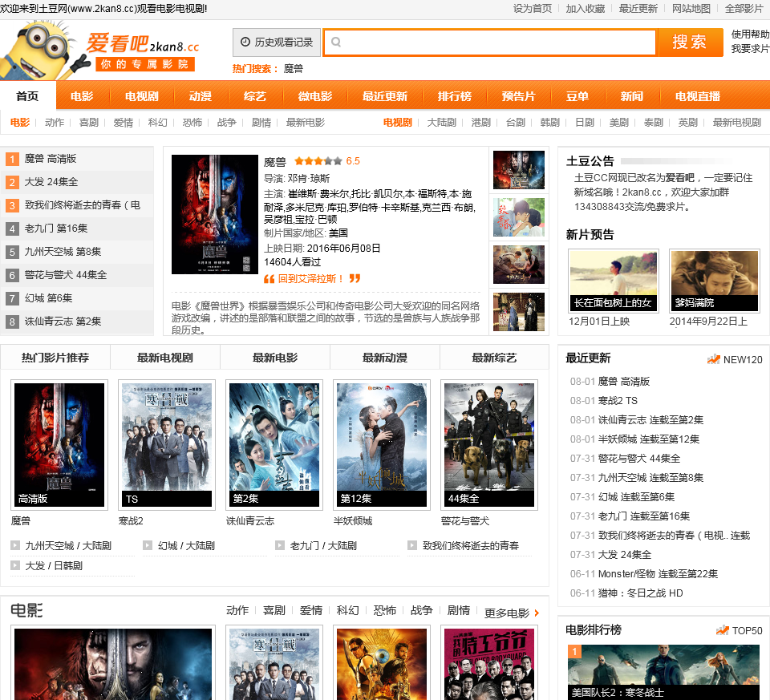Click 全部影片 link at top
This screenshot has height=700, width=770.
tap(744, 8)
